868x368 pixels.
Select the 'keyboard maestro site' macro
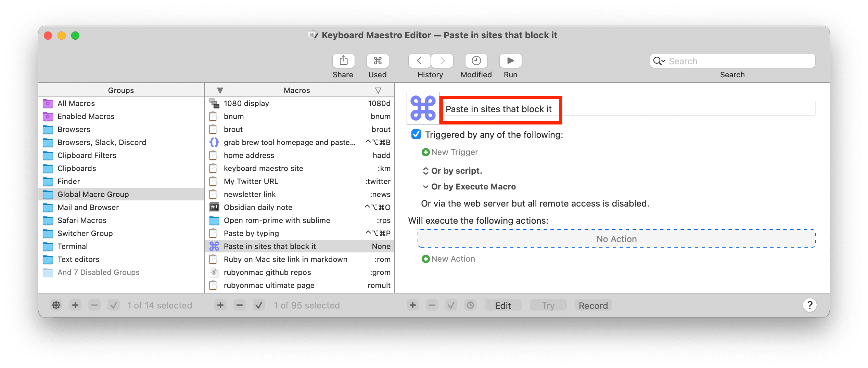click(x=299, y=168)
